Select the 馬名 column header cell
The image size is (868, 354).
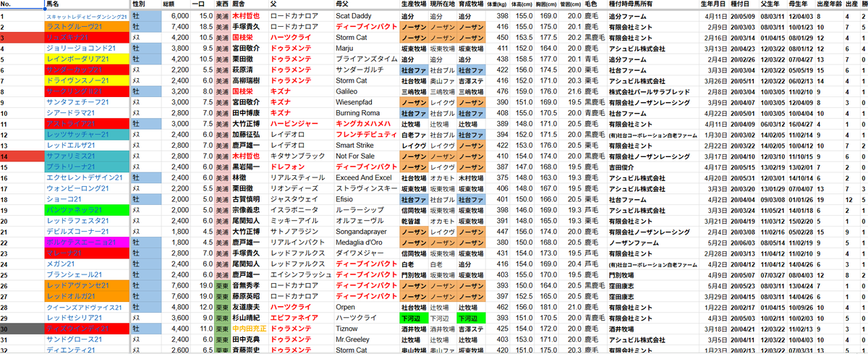tap(88, 4)
